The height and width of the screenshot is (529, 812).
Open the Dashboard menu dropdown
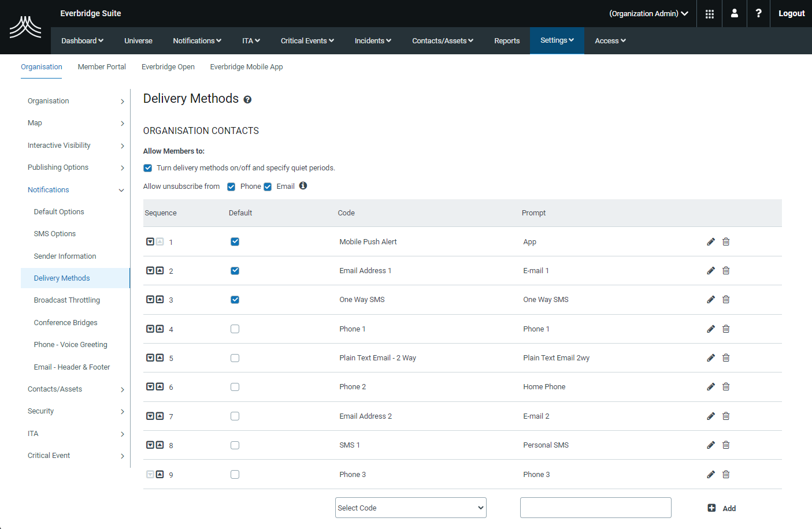(83, 40)
